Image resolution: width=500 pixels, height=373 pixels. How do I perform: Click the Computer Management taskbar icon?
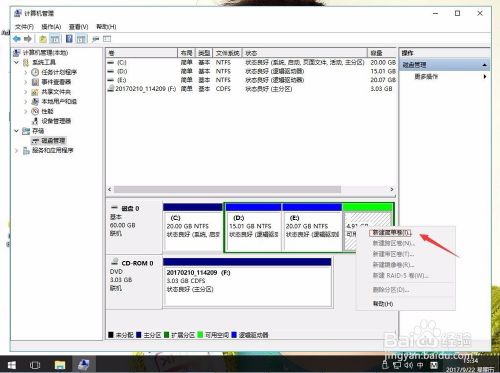pos(83,365)
